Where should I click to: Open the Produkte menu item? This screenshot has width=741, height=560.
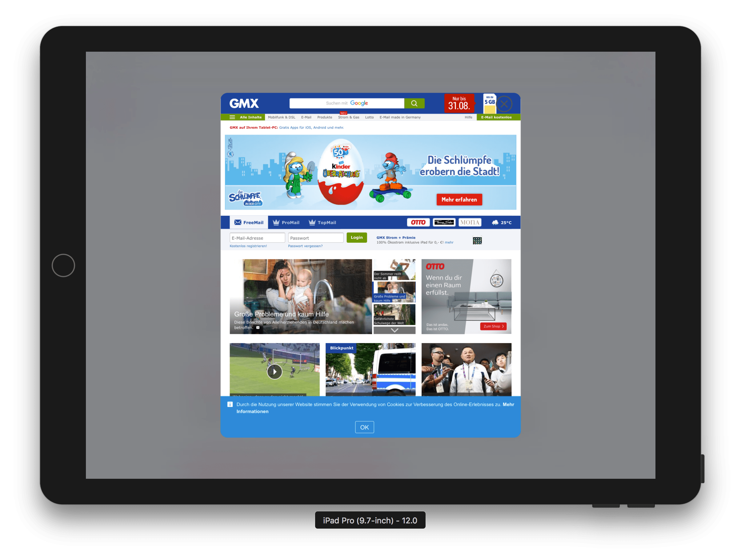325,117
